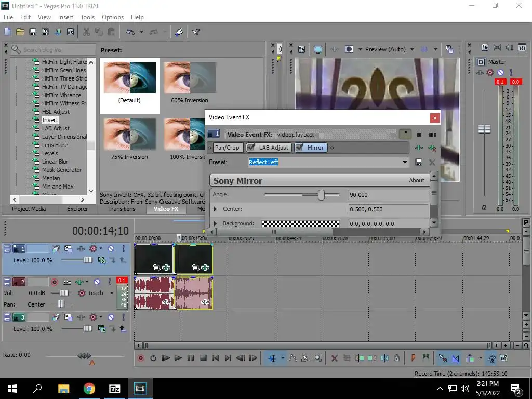
Task: Arm audio track 2 for recording
Action: point(54,282)
